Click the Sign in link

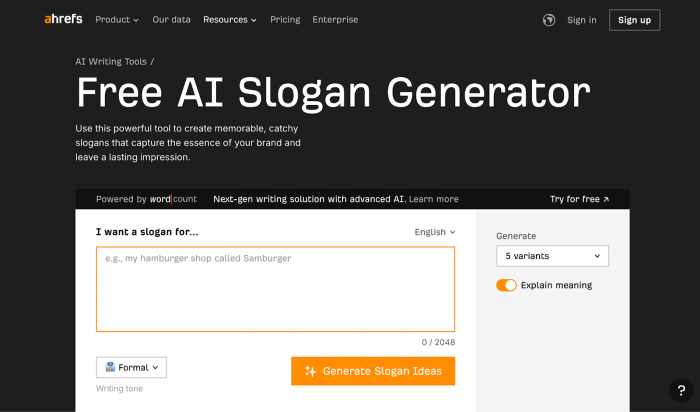581,20
